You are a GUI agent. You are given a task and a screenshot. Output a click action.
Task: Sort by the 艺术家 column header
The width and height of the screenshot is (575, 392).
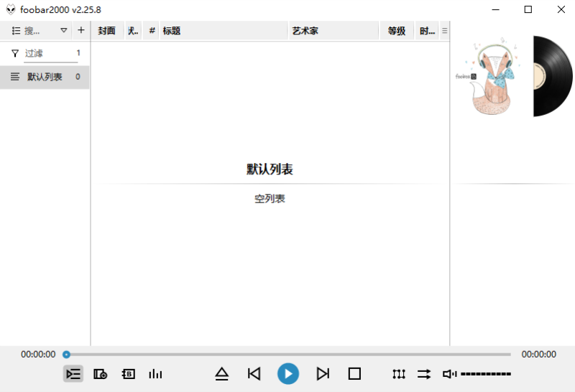pyautogui.click(x=333, y=31)
